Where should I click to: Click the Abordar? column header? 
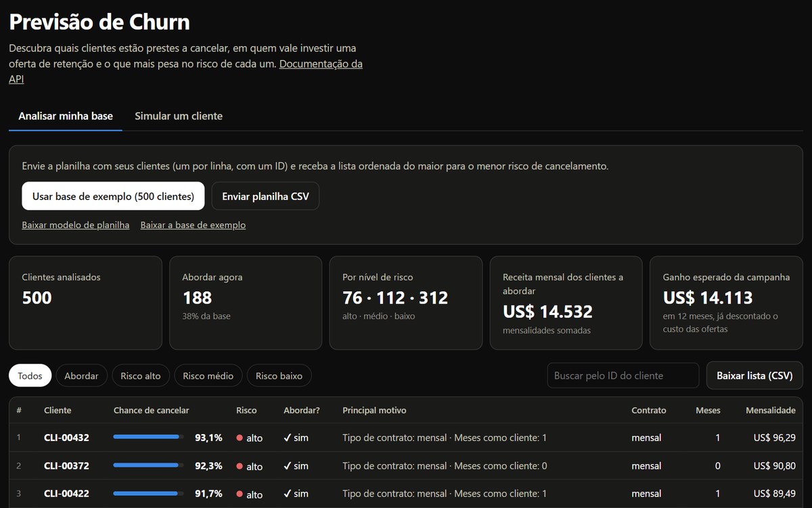point(301,410)
